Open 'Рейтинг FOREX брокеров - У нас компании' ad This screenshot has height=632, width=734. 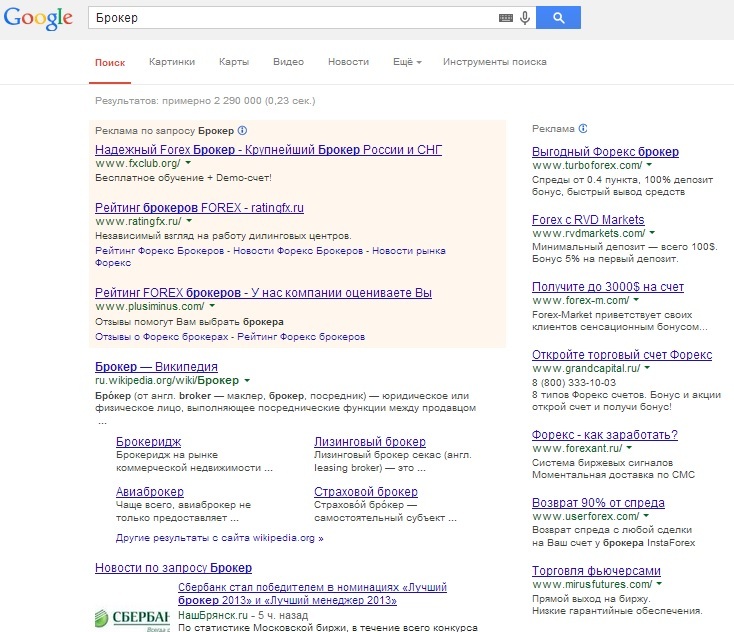(x=263, y=293)
